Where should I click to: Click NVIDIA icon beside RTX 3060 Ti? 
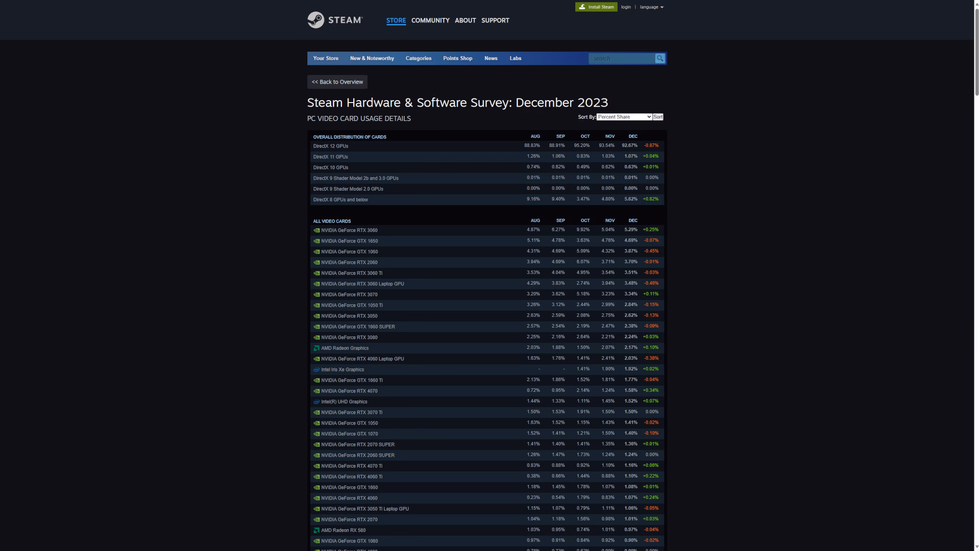[316, 273]
